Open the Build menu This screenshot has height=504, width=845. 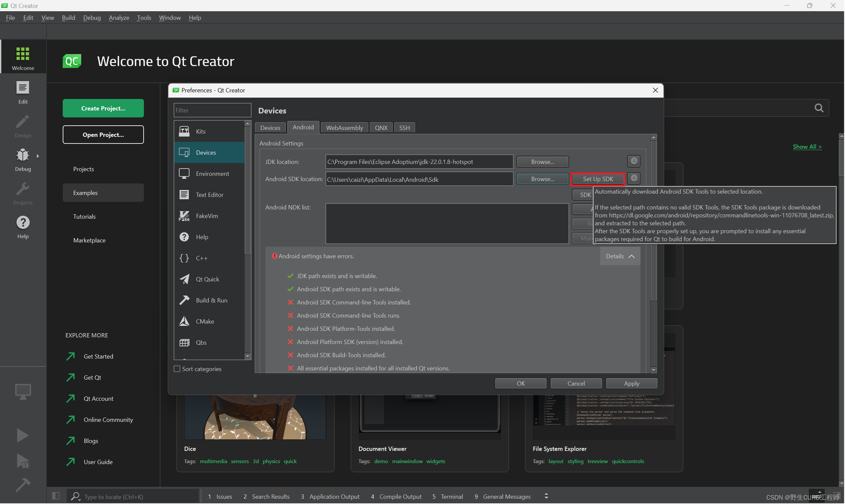click(x=68, y=18)
